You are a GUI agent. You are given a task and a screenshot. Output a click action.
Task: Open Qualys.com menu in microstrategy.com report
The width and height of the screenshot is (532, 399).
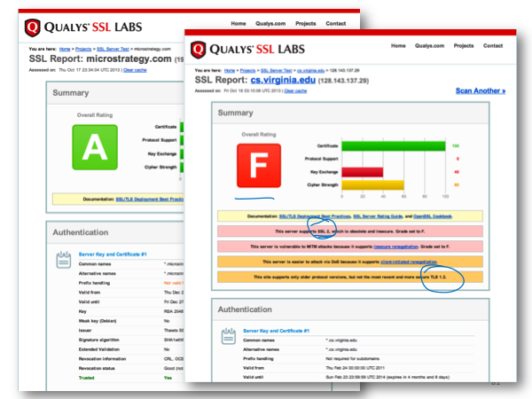[x=270, y=23]
